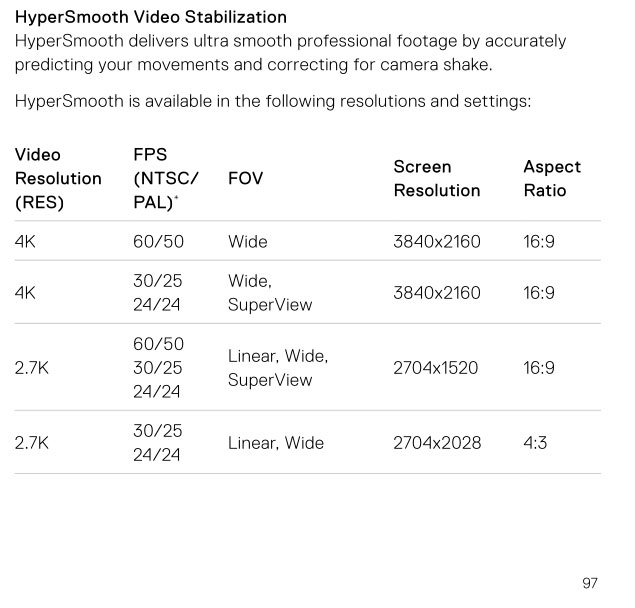Click the Wide FOV cell in the first 4K row

(x=248, y=241)
